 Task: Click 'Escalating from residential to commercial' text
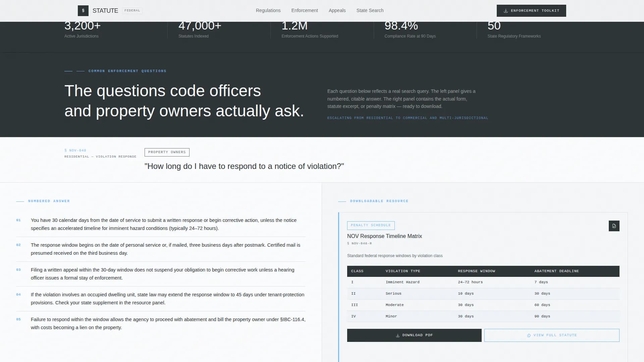408,118
